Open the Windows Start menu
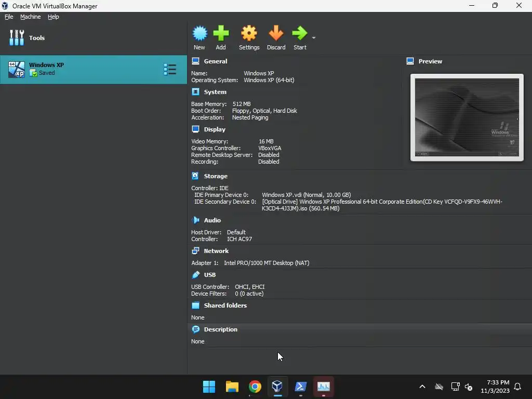Screen dimensions: 532x399 209,387
